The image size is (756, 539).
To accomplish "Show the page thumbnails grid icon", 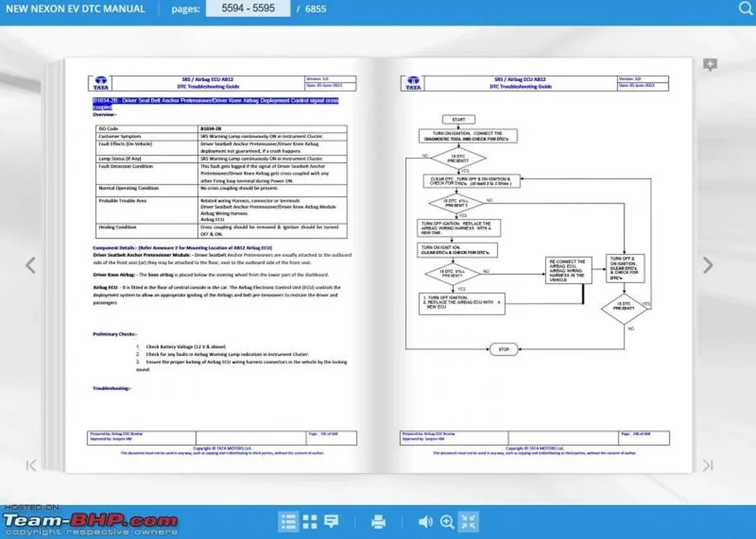I will tap(310, 521).
